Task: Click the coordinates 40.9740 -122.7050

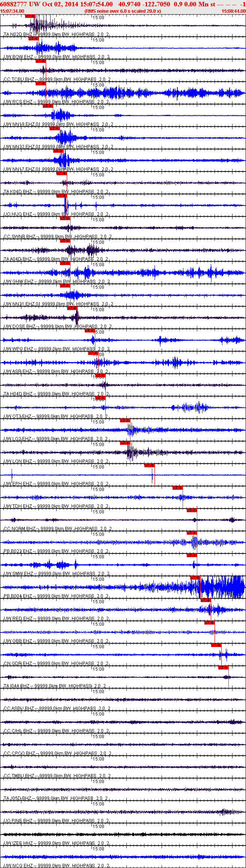Action: click(144, 4)
